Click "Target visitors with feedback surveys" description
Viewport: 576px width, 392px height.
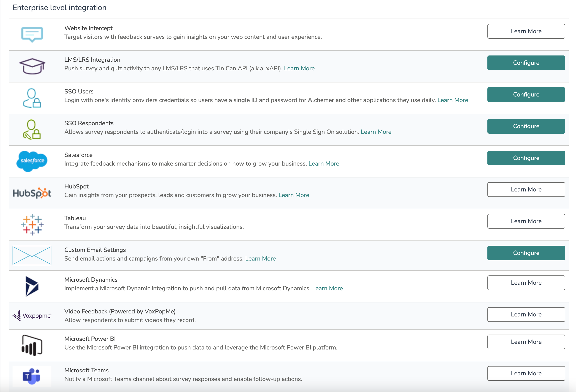[193, 37]
